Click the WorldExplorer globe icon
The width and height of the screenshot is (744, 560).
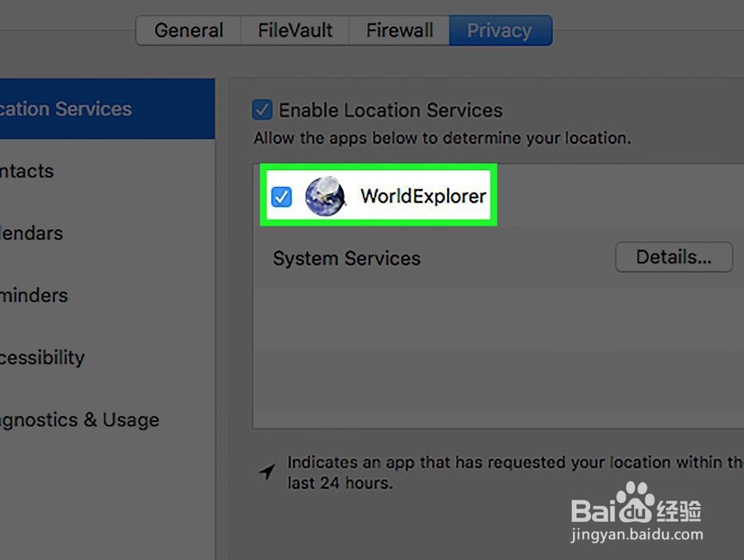pos(326,196)
